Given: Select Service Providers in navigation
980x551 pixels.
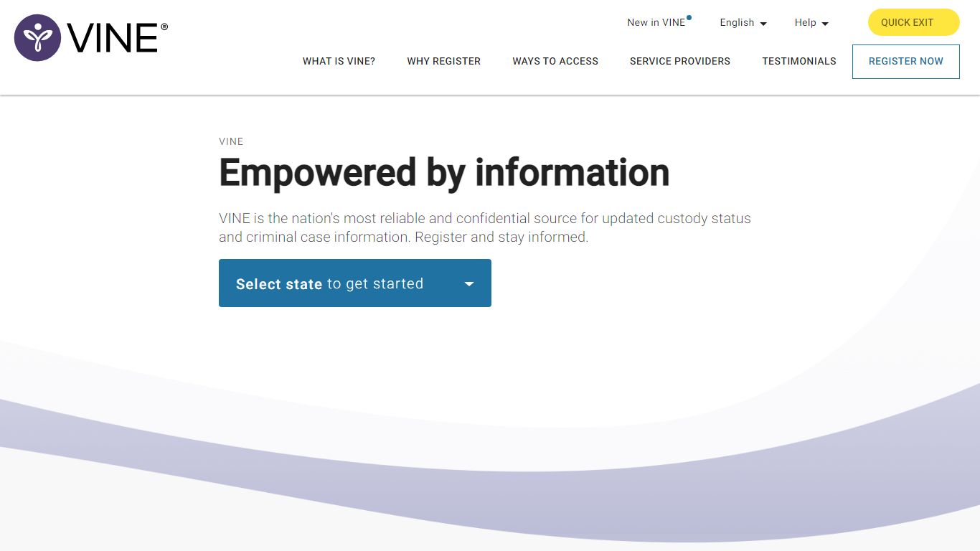Looking at the screenshot, I should point(680,61).
